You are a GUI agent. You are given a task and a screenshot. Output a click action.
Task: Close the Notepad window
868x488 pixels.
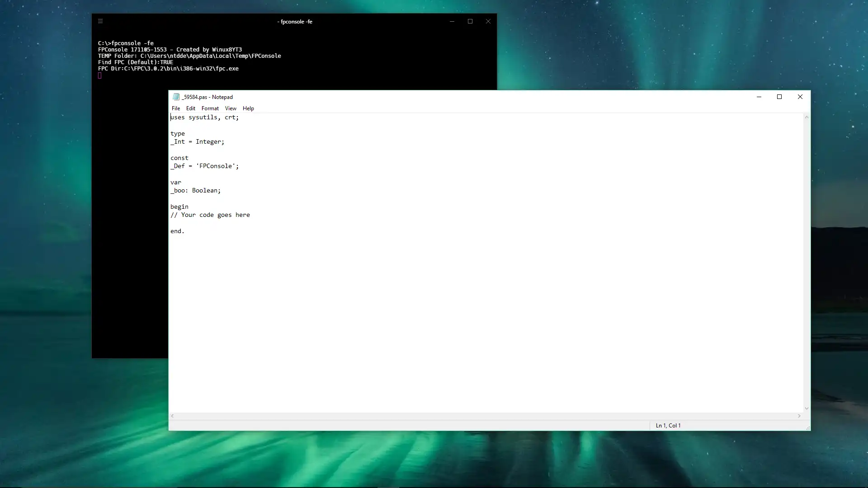click(x=800, y=97)
